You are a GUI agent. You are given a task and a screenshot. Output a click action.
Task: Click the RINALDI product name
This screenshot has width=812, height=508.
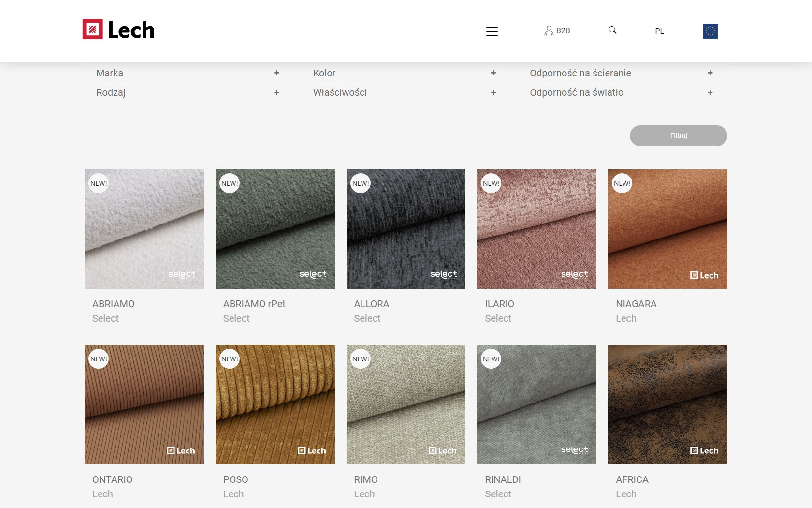(x=503, y=479)
